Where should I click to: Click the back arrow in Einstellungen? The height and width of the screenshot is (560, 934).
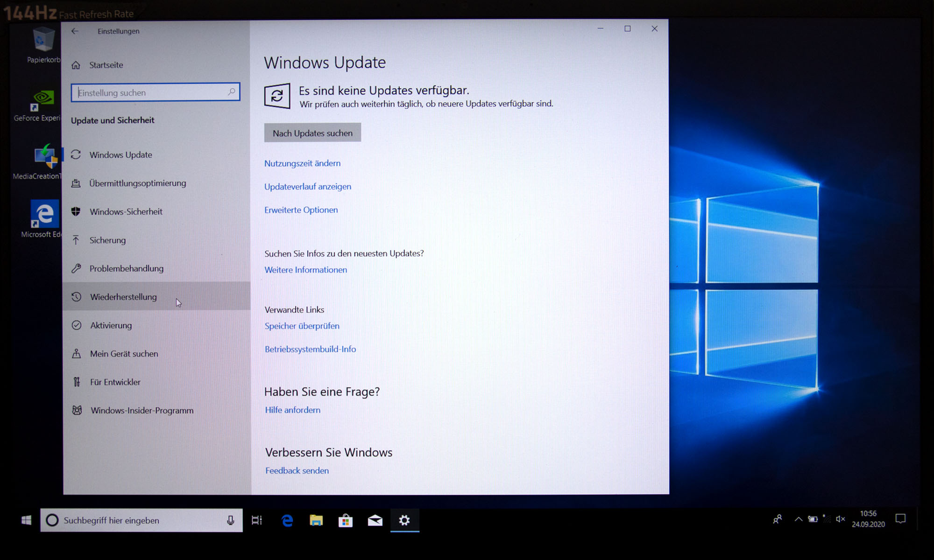tap(75, 31)
